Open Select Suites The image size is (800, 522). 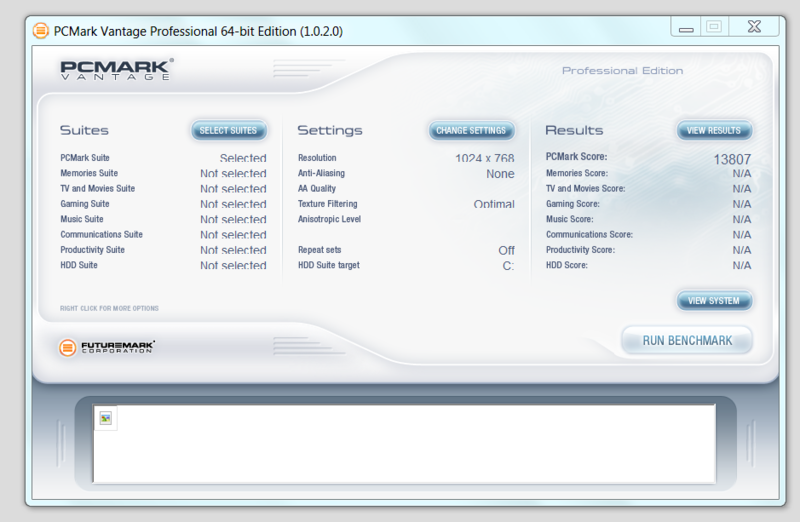coord(229,131)
